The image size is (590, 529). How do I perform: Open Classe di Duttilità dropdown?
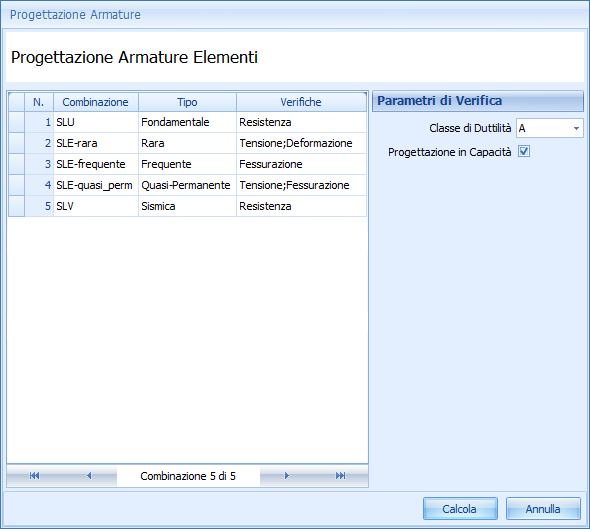point(576,128)
